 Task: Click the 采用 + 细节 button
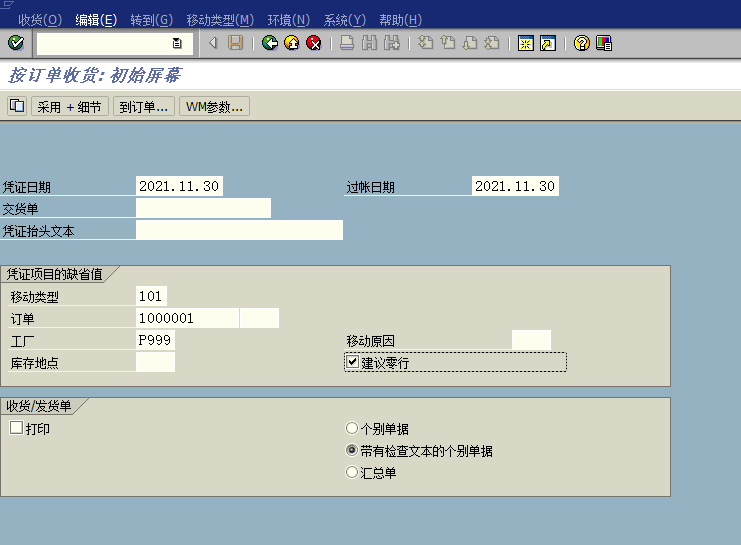[x=70, y=106]
